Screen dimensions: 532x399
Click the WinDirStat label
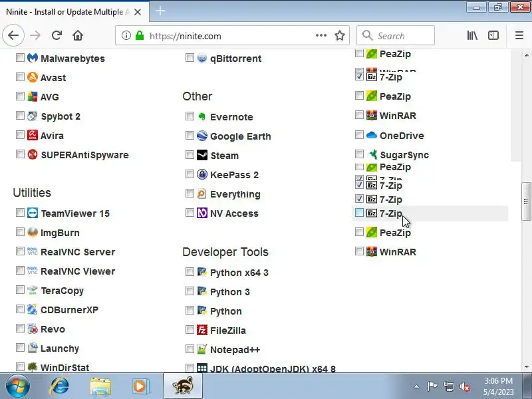65,368
